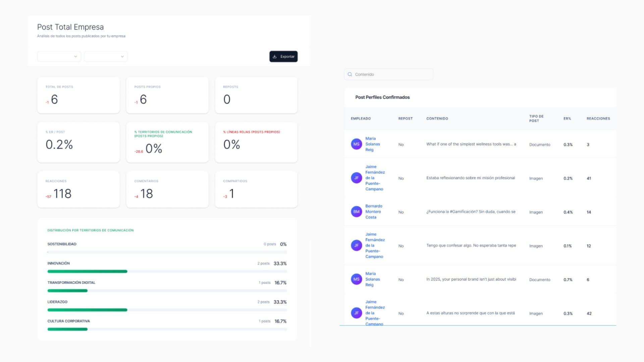
Task: Click JF avatar beside 'Tengo que confesar' post
Action: pos(356,245)
